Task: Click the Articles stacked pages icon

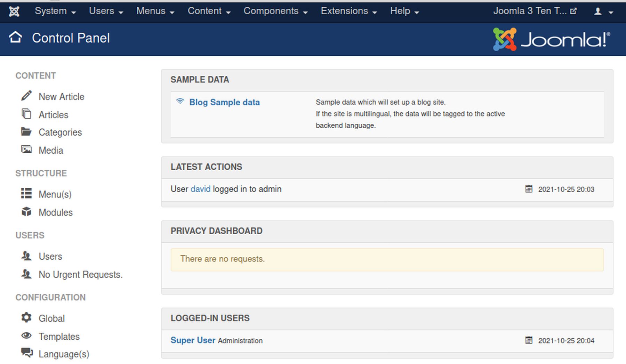Action: click(26, 114)
